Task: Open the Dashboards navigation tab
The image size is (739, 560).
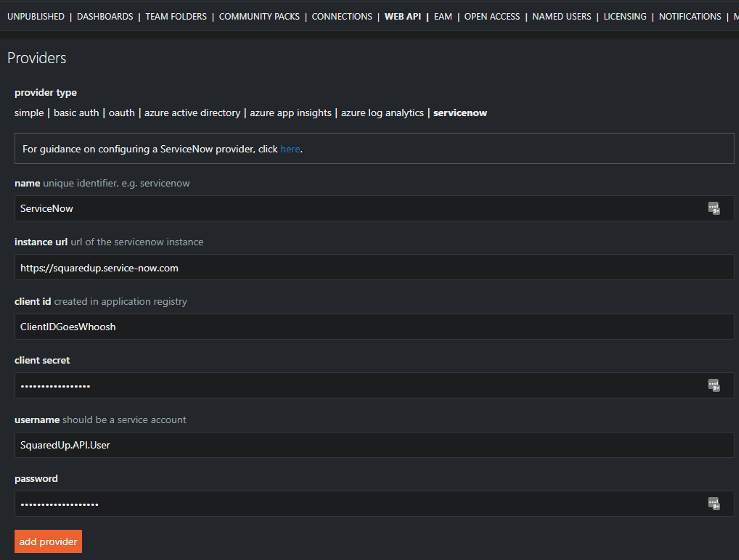Action: 106,17
